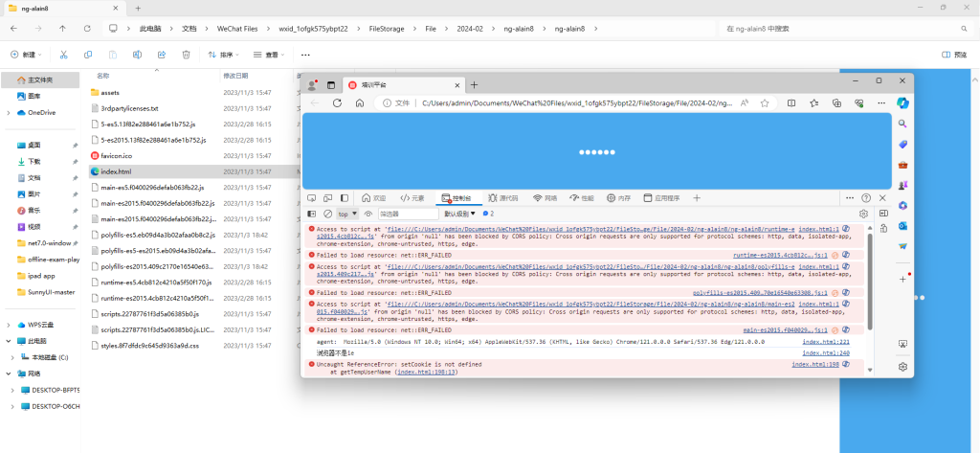Click Cut icon in File Explorer toolbar
Image resolution: width=980 pixels, height=453 pixels.
(x=63, y=55)
